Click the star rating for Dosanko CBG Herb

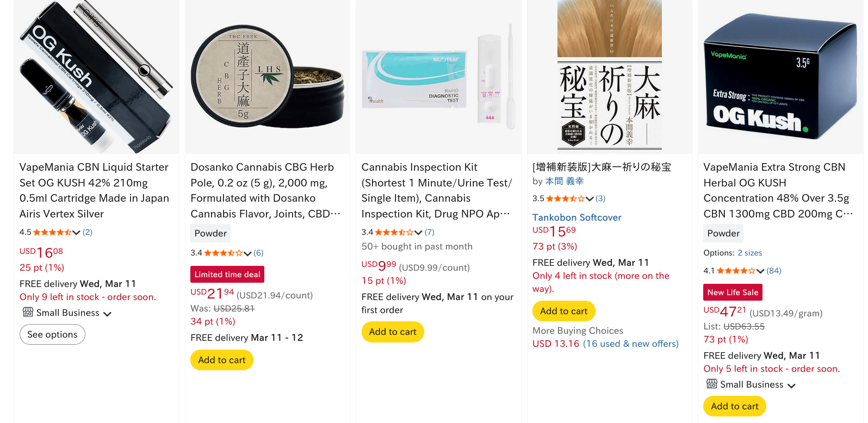[x=224, y=253]
